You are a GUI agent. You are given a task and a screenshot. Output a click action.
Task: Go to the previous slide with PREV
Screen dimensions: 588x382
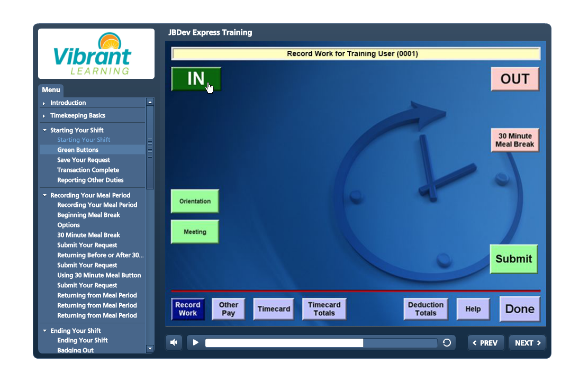click(x=485, y=343)
